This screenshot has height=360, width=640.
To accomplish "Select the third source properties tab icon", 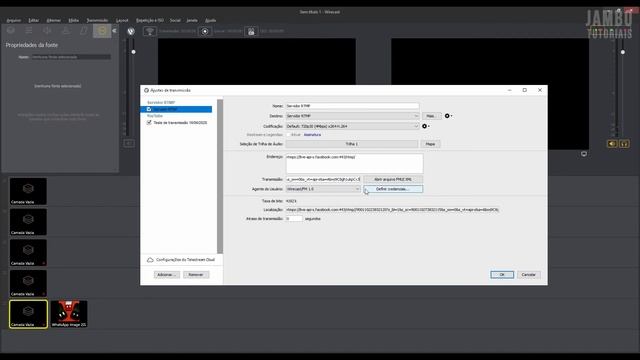I will [47, 31].
